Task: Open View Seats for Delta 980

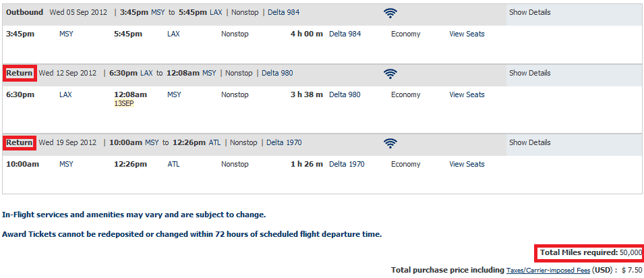Action: [x=467, y=94]
